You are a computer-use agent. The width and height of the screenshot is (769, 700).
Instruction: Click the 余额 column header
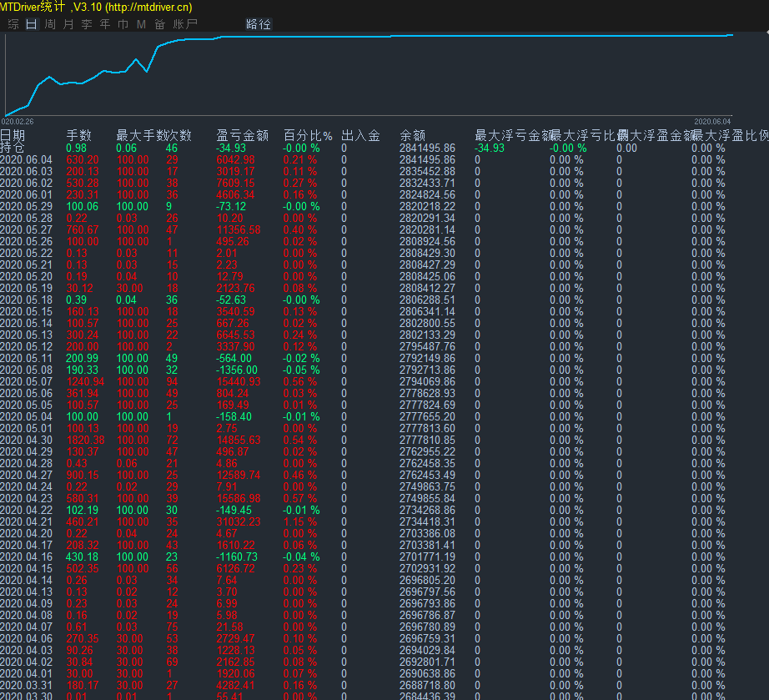413,135
